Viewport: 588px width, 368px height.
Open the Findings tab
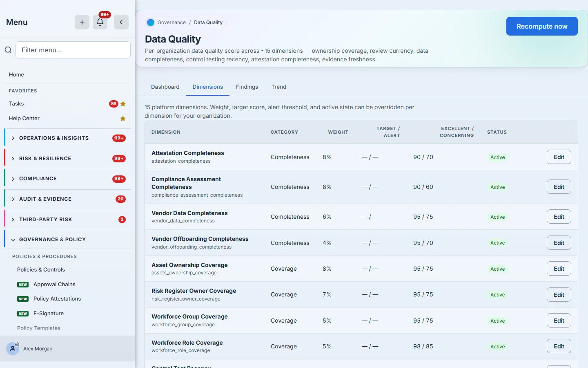tap(247, 87)
